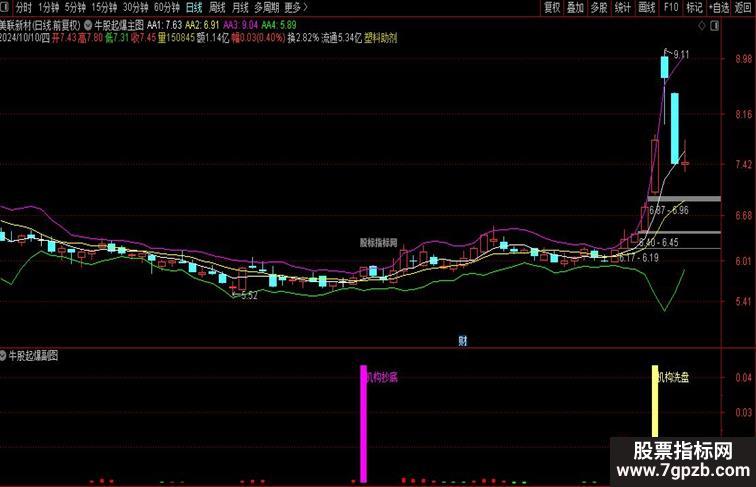Click the 换2.82% turnover value
756x487 pixels.
[303, 38]
